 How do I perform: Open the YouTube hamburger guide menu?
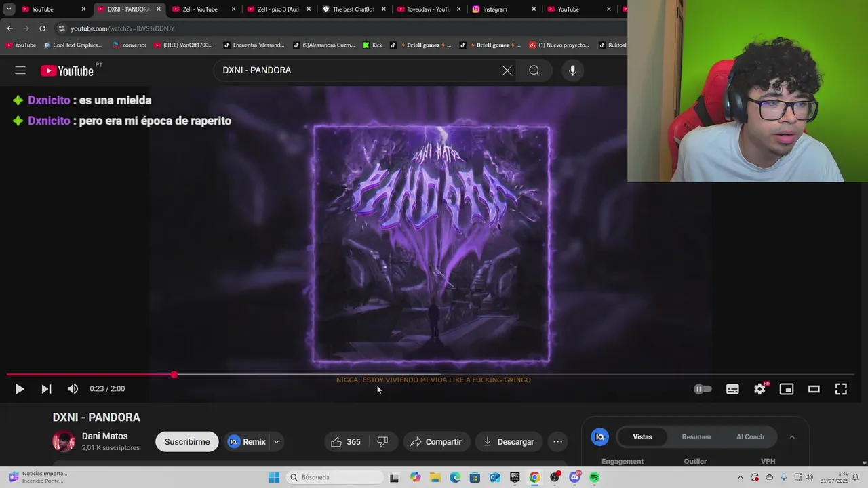pos(20,70)
